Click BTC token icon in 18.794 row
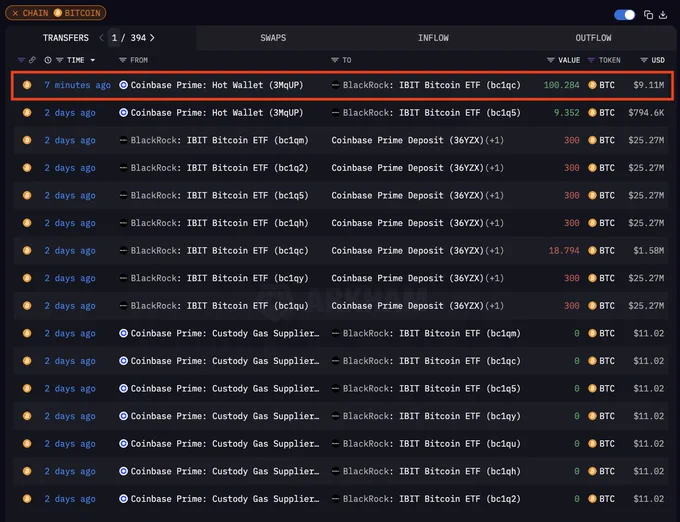Image resolution: width=680 pixels, height=522 pixels. coord(592,251)
